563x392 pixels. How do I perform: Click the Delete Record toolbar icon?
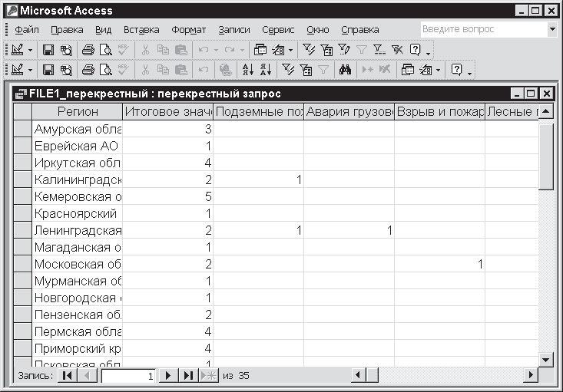[384, 70]
